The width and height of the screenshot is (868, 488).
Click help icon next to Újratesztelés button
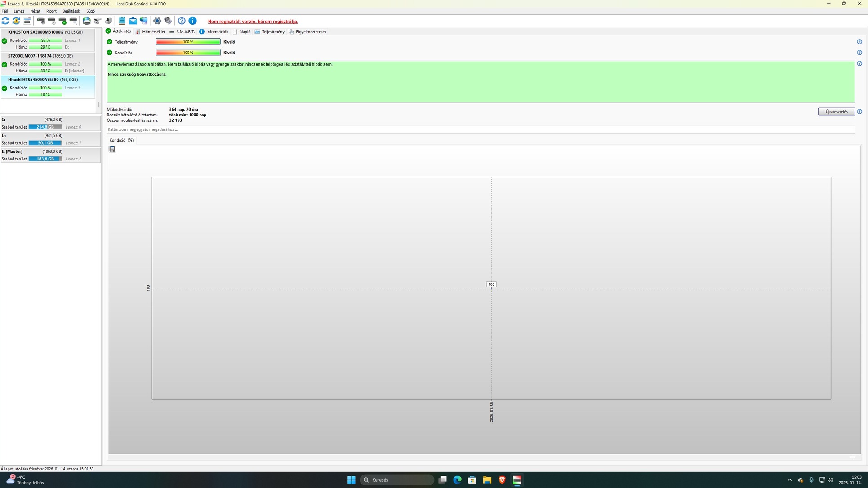point(859,111)
